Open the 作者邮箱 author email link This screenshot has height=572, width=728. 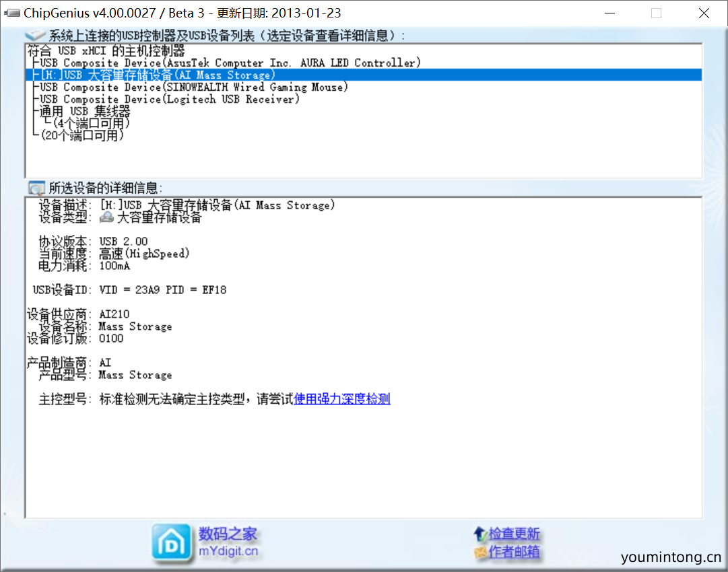(514, 552)
